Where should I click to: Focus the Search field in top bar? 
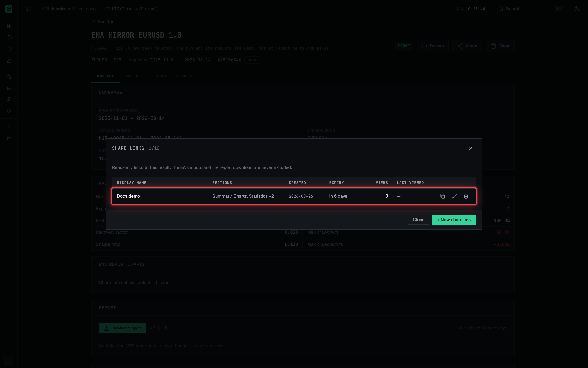[x=530, y=9]
